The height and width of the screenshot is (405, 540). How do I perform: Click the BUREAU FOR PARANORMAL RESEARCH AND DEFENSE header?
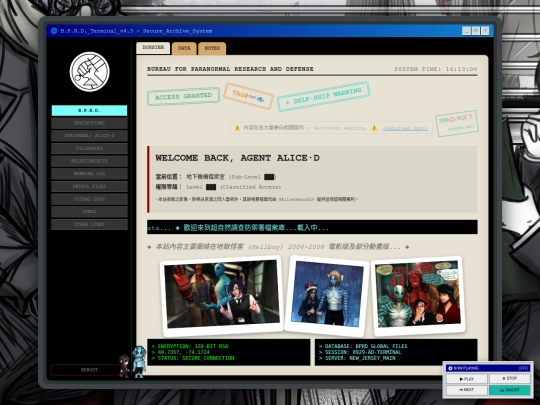click(x=230, y=69)
